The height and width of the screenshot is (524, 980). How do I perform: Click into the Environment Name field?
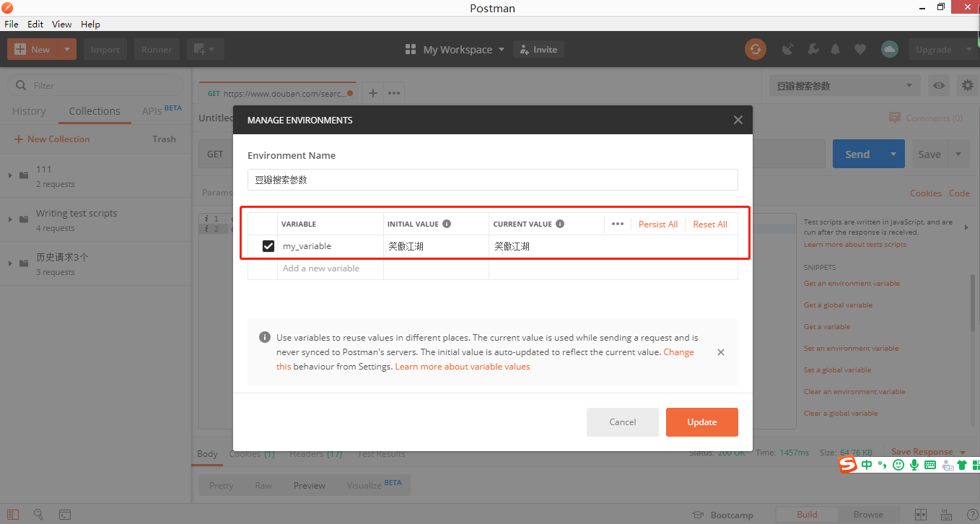pyautogui.click(x=493, y=180)
